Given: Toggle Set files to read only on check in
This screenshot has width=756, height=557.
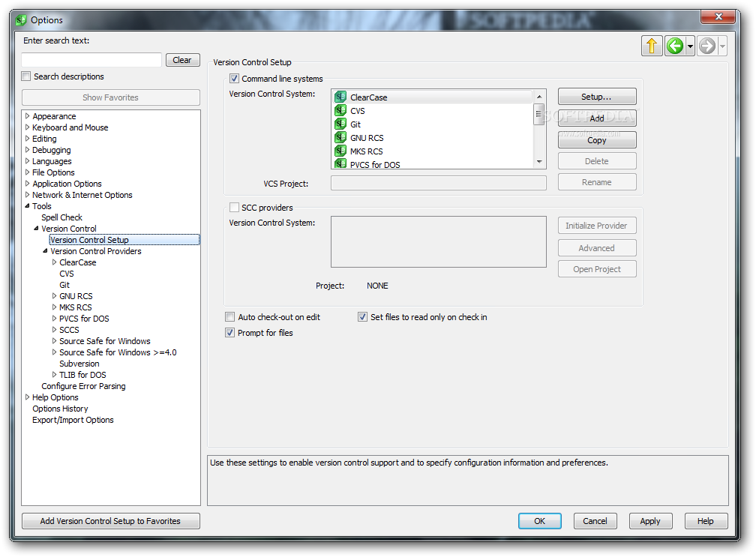Looking at the screenshot, I should point(362,317).
